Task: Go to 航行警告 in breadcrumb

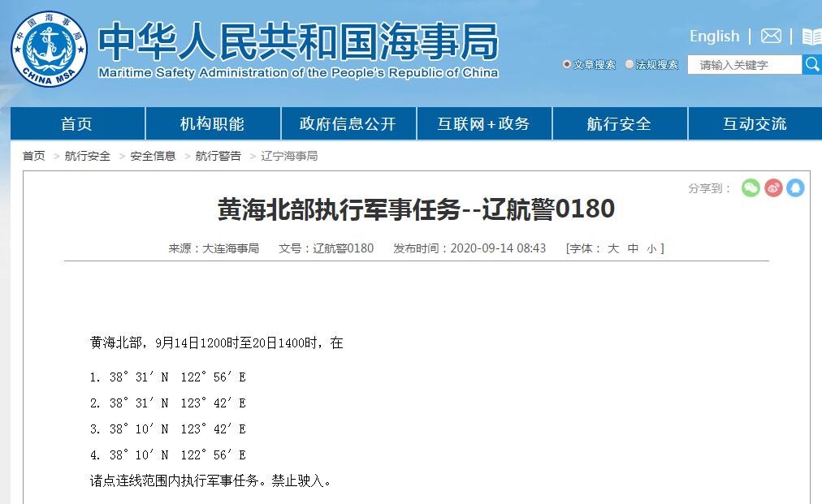Action: coord(218,156)
